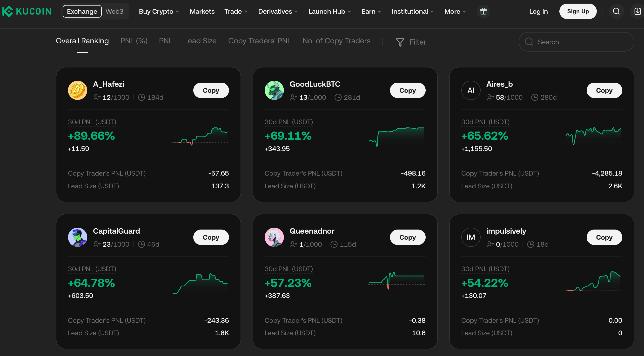The height and width of the screenshot is (356, 644).
Task: Click the app download icon top right
Action: (637, 11)
